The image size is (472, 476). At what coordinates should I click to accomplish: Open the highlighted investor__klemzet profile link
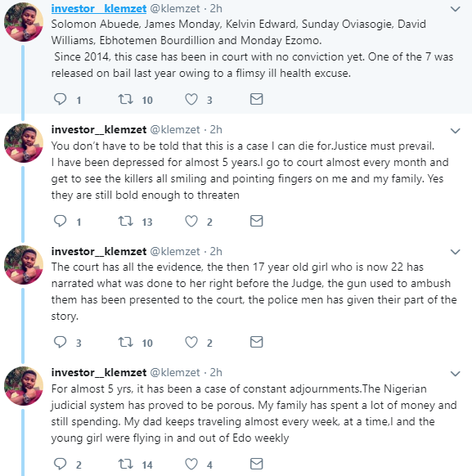click(x=99, y=8)
